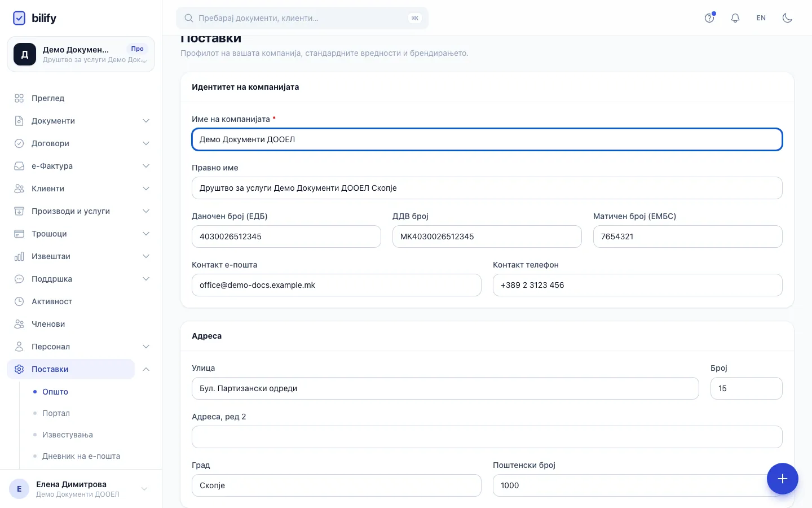The width and height of the screenshot is (812, 508).
Task: Click the Име на компанијата field
Action: point(487,139)
